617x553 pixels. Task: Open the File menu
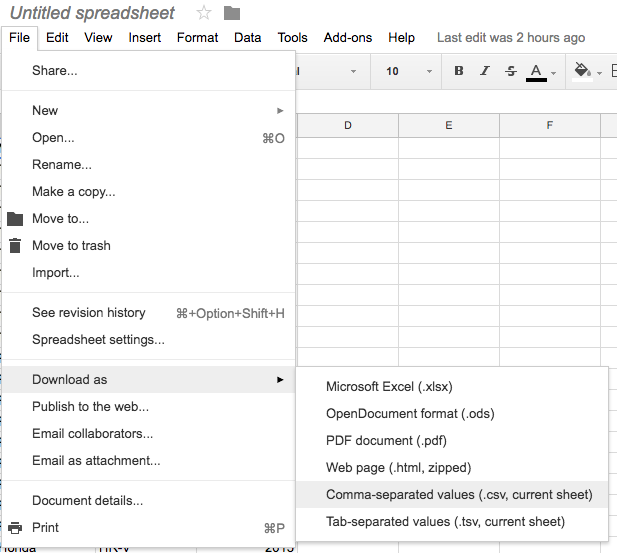click(x=19, y=38)
